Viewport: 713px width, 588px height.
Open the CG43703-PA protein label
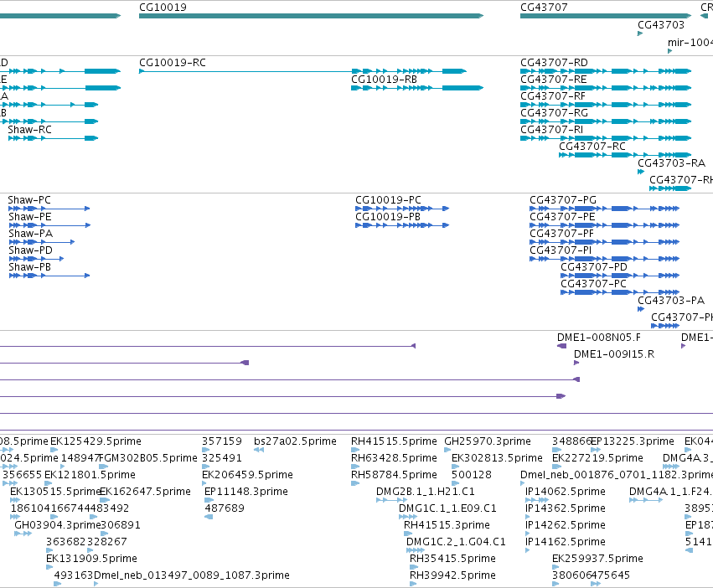pyautogui.click(x=671, y=301)
